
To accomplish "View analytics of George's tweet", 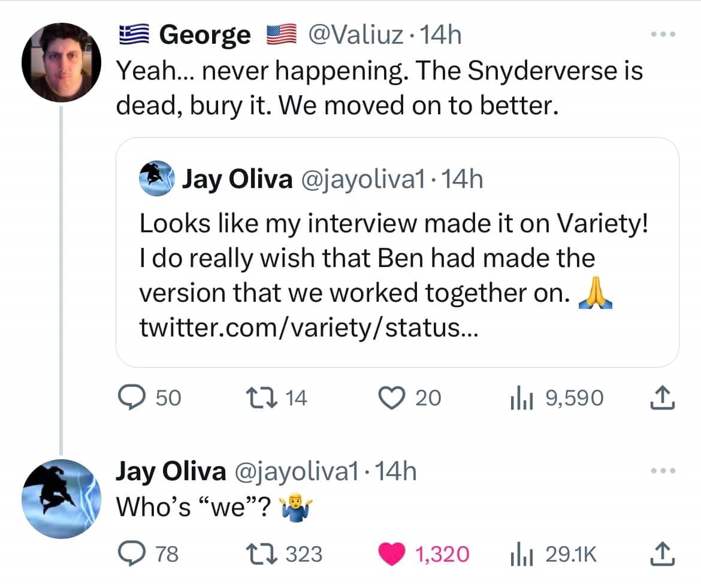I will (x=516, y=398).
